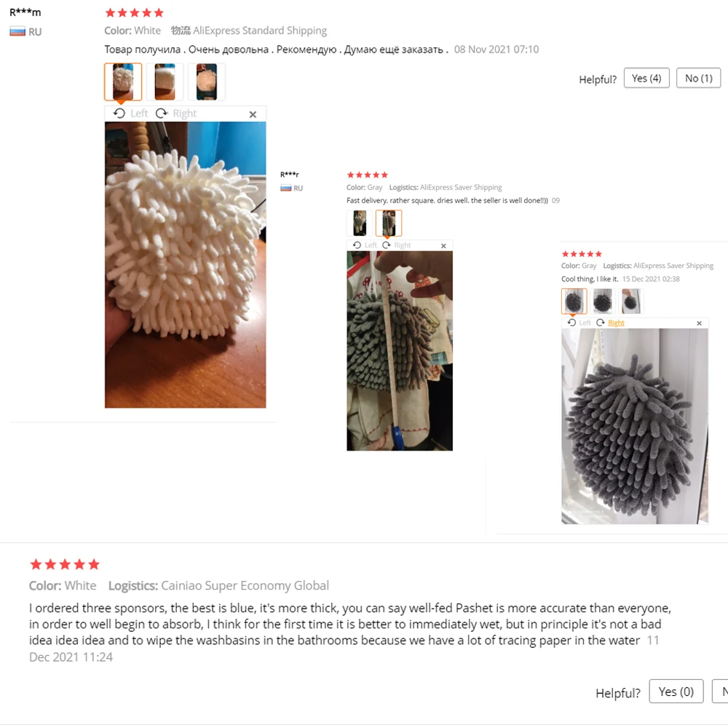The width and height of the screenshot is (728, 728).
Task: Open third thumbnail in first review
Action: coord(207,82)
